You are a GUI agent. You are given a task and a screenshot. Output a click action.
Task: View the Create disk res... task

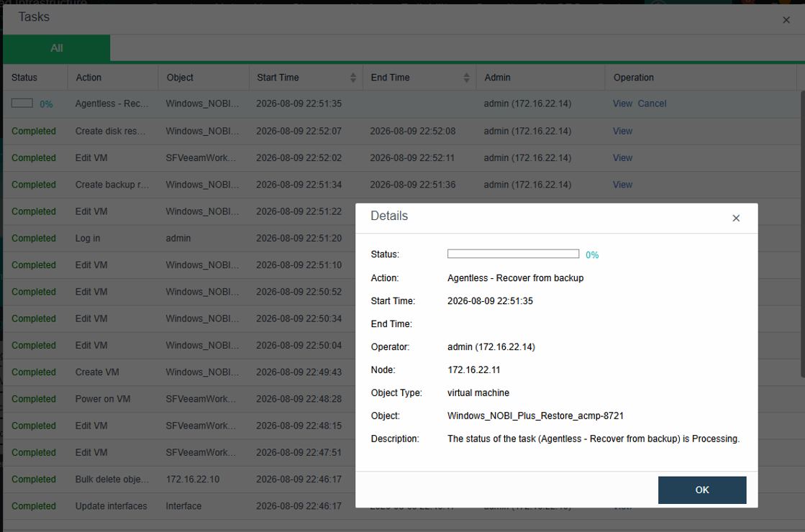click(622, 131)
